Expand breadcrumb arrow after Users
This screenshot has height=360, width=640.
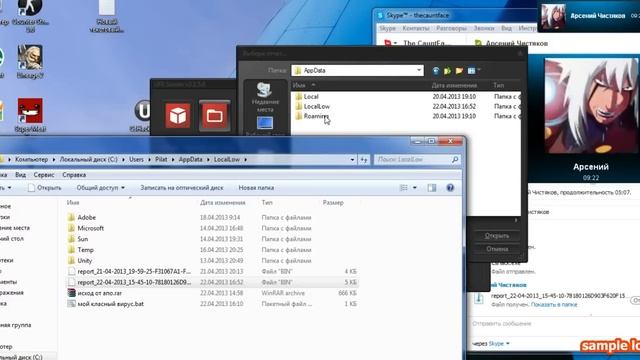[x=149, y=160]
